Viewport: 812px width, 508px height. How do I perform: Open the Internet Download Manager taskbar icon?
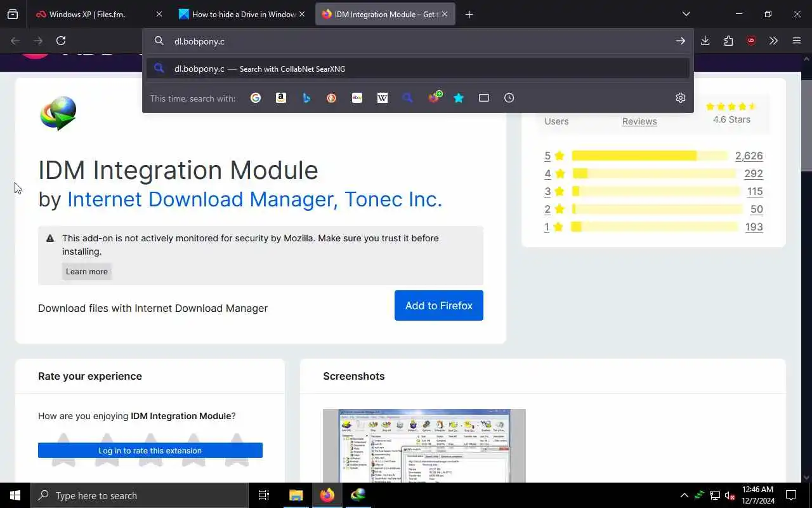tap(358, 495)
